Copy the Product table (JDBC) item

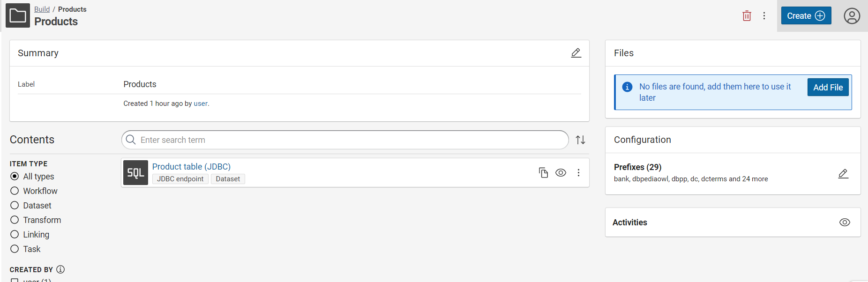click(543, 173)
